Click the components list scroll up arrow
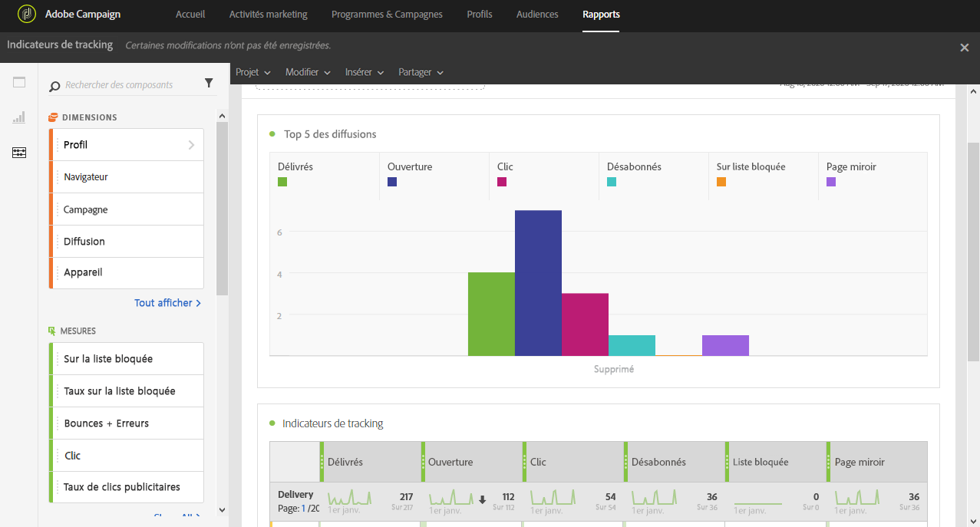Screen dimensions: 980x527 pyautogui.click(x=222, y=117)
